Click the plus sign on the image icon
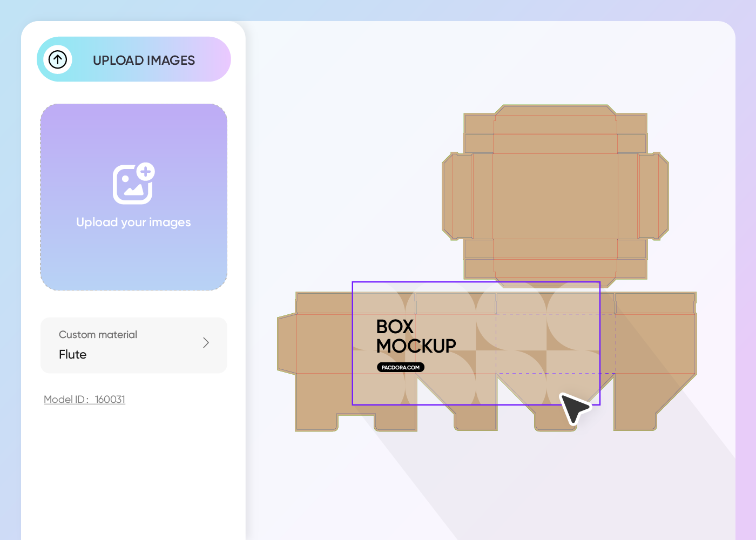 click(x=145, y=172)
